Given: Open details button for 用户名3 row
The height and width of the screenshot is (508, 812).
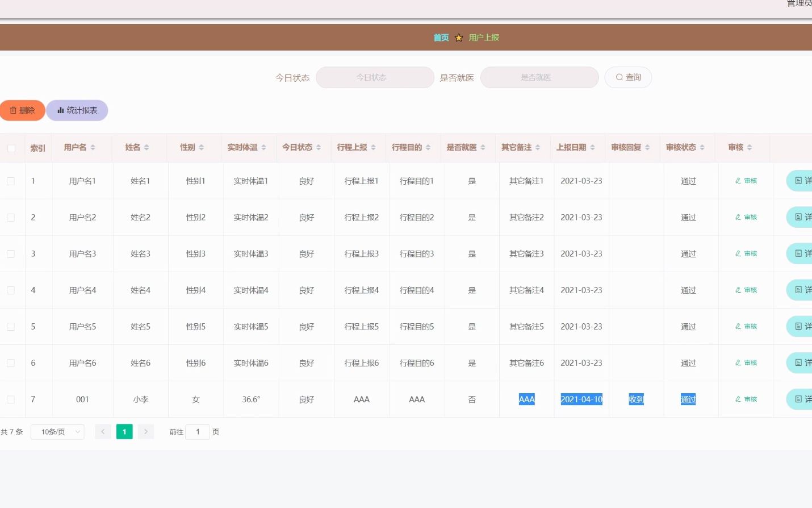Looking at the screenshot, I should (x=800, y=253).
